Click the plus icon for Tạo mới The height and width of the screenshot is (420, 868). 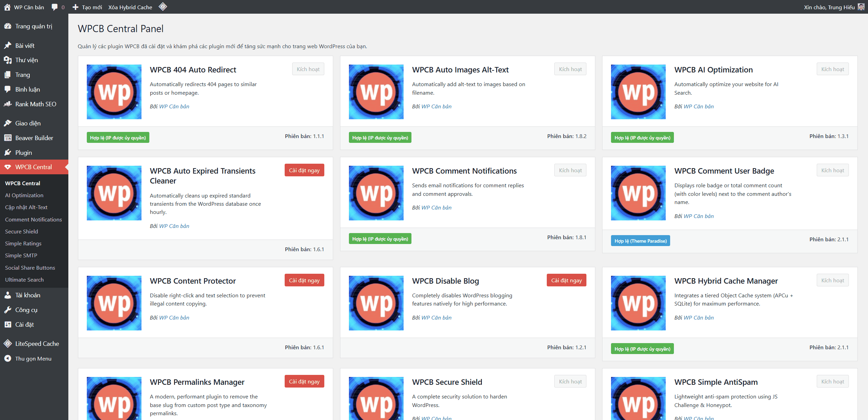tap(76, 7)
